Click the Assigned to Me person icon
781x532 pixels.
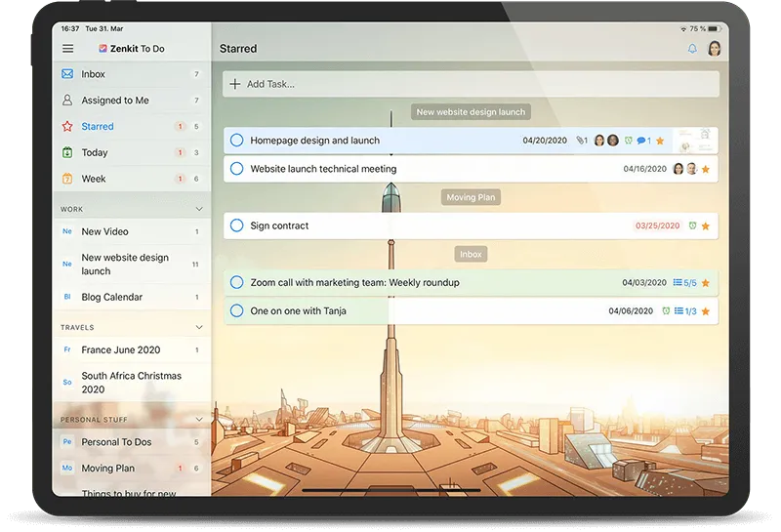point(67,100)
